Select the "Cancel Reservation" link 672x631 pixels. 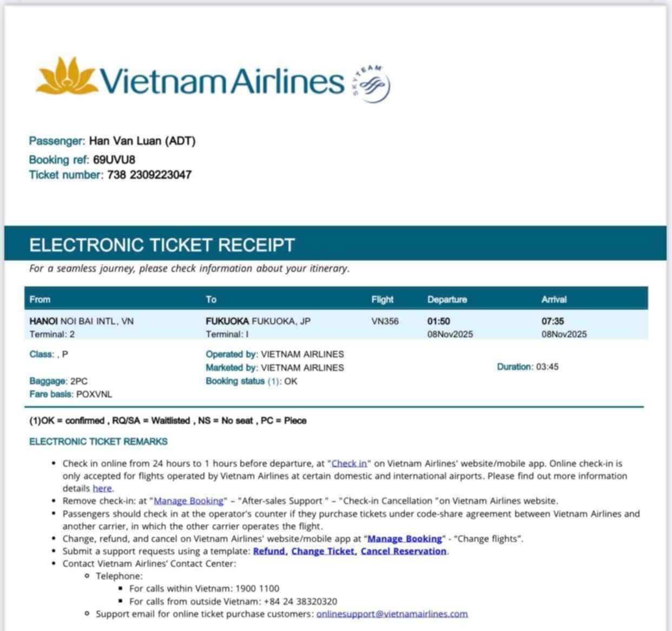tap(404, 551)
